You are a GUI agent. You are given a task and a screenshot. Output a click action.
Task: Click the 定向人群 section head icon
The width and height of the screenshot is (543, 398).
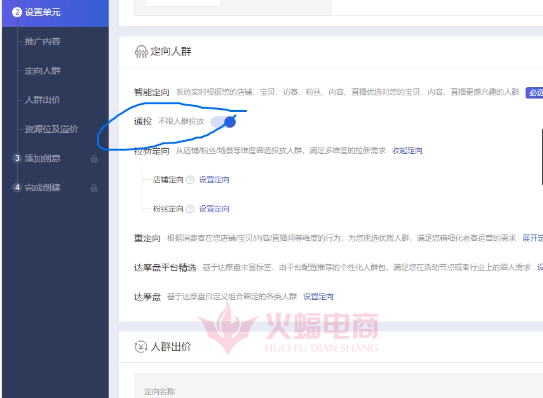coord(141,52)
